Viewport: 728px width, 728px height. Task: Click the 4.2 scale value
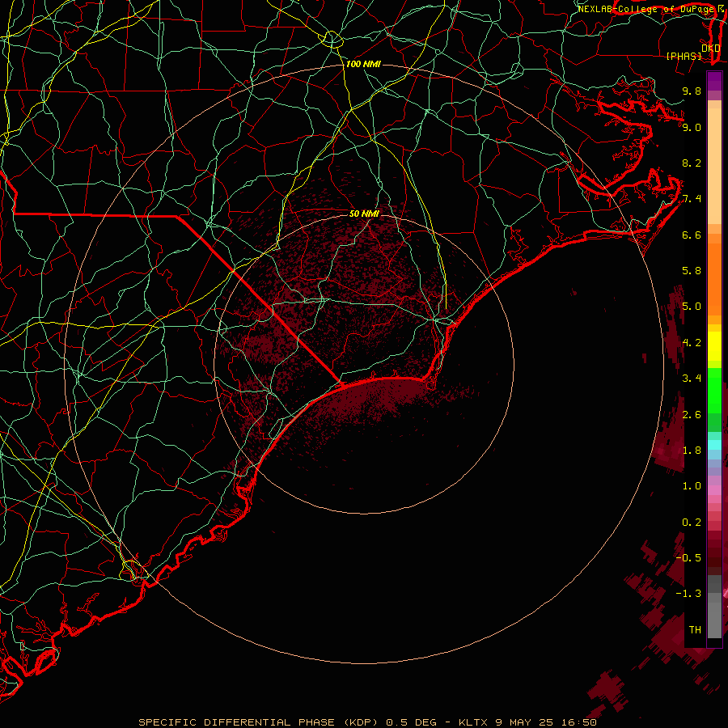692,343
